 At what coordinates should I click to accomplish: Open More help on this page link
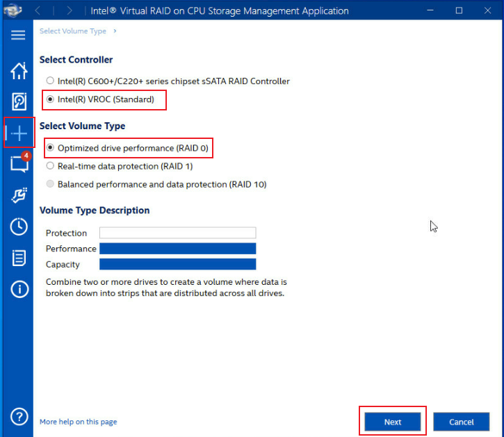click(x=78, y=422)
